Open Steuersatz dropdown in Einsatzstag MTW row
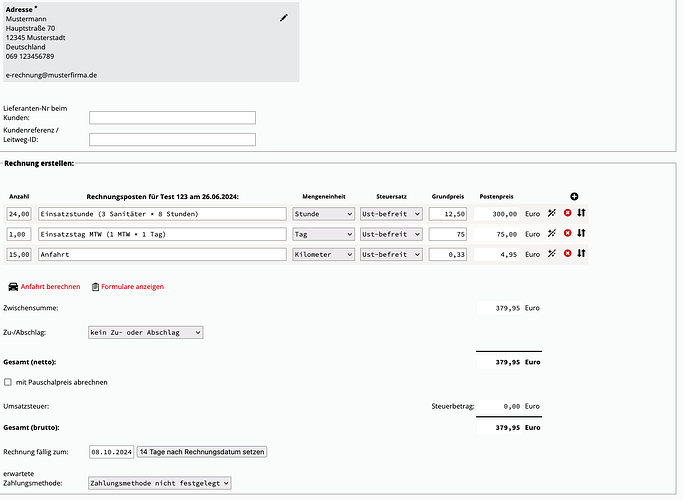The height and width of the screenshot is (500, 683). click(x=391, y=234)
